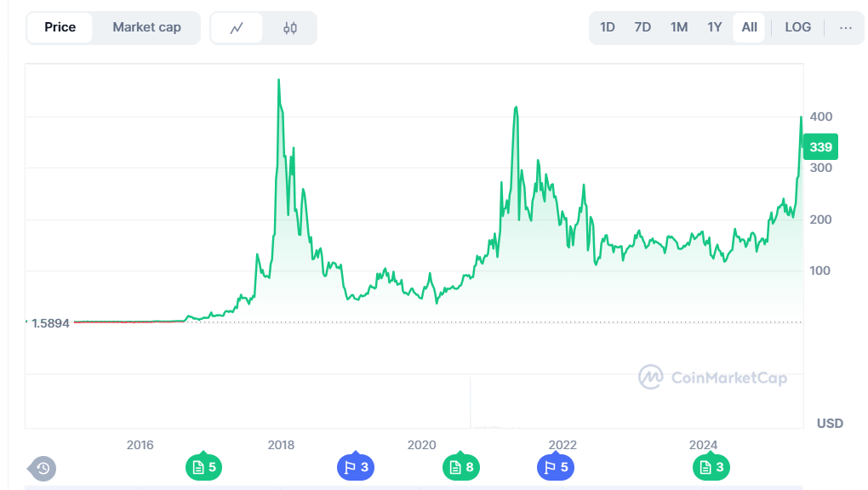Open green news marker with 5
This screenshot has width=868, height=490.
203,466
